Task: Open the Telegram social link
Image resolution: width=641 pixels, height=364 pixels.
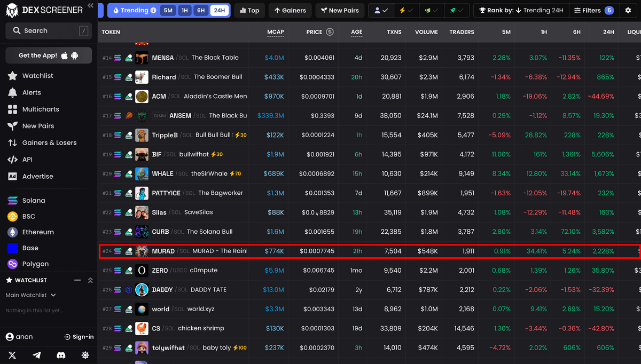Action: pos(37,355)
